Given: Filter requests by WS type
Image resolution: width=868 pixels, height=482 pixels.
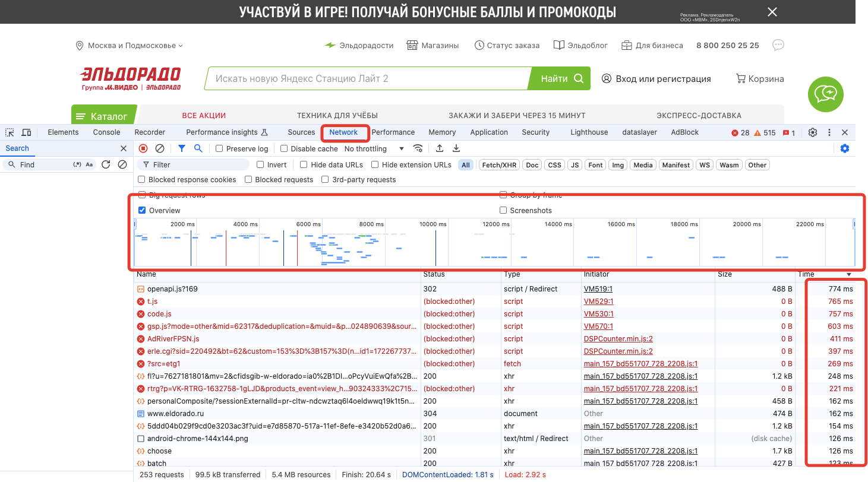Looking at the screenshot, I should (x=705, y=165).
